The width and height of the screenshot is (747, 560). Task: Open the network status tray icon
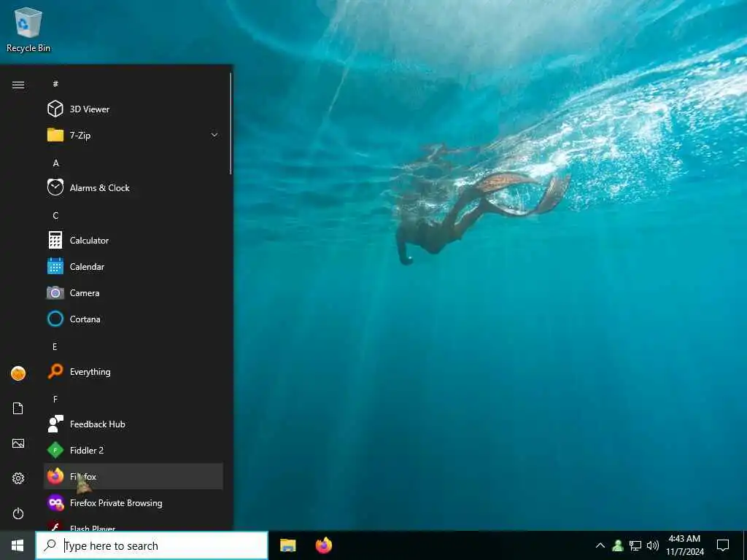635,545
